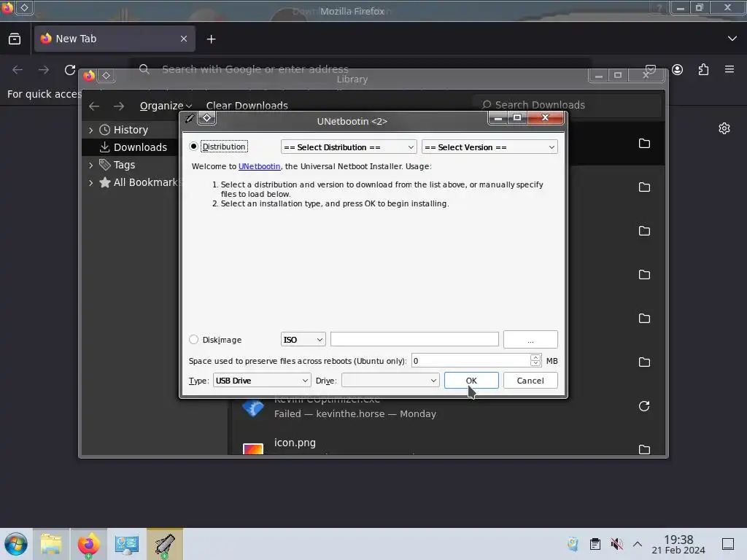Decrease persistent space with down arrow
The height and width of the screenshot is (560, 747).
[x=535, y=364]
